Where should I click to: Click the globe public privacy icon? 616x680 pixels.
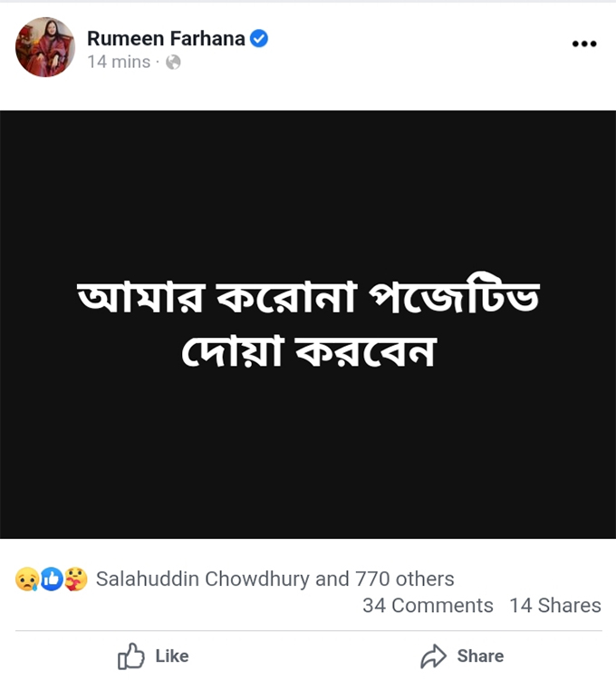173,62
